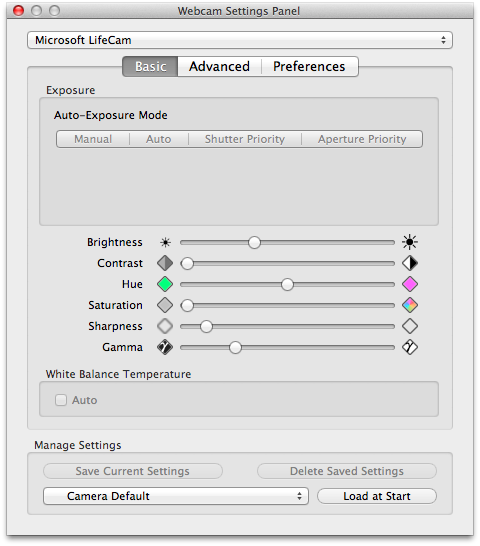Select Aperture Priority exposure mode
This screenshot has width=480, height=546.
362,139
